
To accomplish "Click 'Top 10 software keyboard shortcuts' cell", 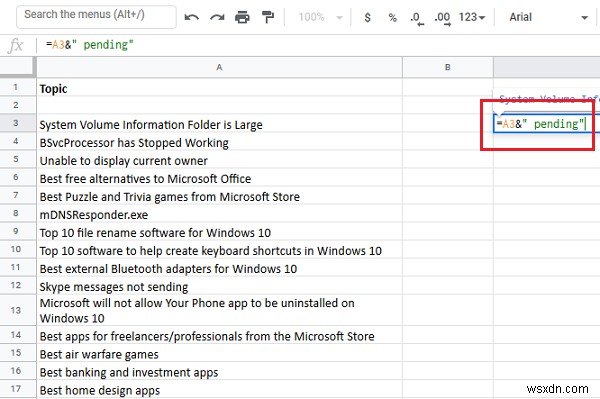I will pos(219,249).
